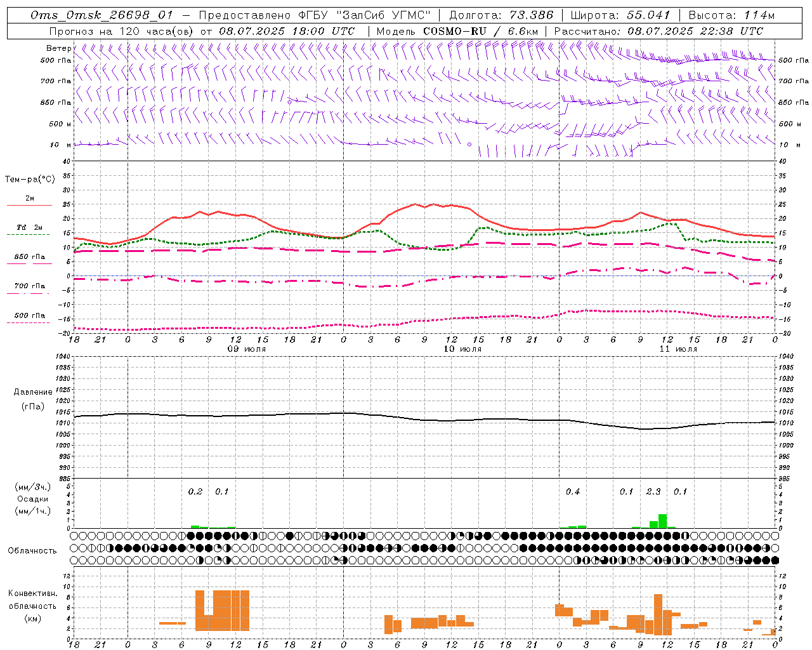Click the "(мм/3ч.)" precipitation unit label

coord(32,487)
